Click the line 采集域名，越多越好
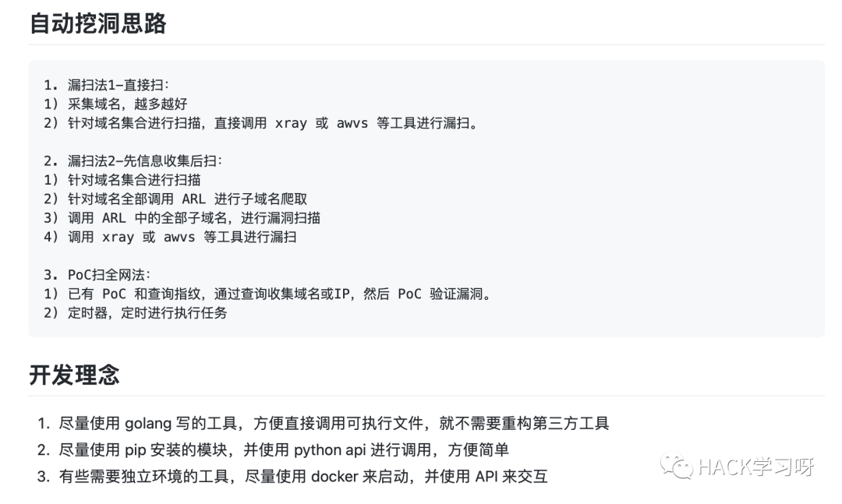 point(115,104)
